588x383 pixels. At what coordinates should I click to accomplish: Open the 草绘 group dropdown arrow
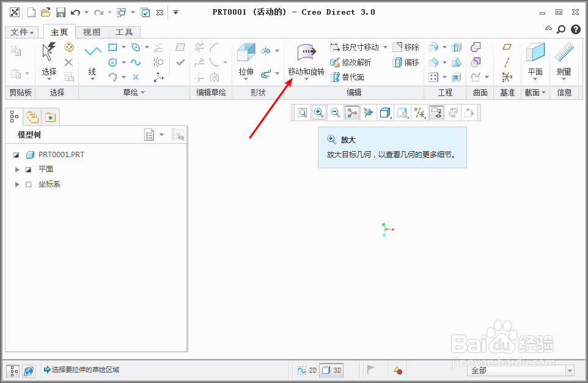[x=142, y=92]
